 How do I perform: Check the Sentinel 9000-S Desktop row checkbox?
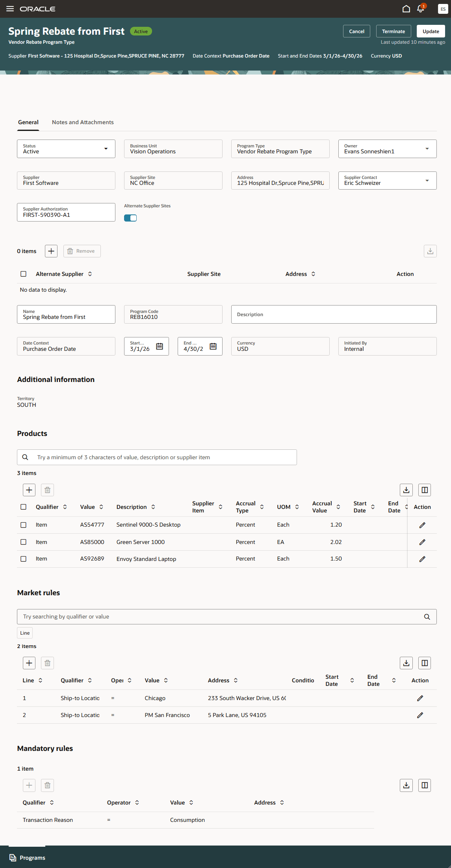(x=24, y=525)
